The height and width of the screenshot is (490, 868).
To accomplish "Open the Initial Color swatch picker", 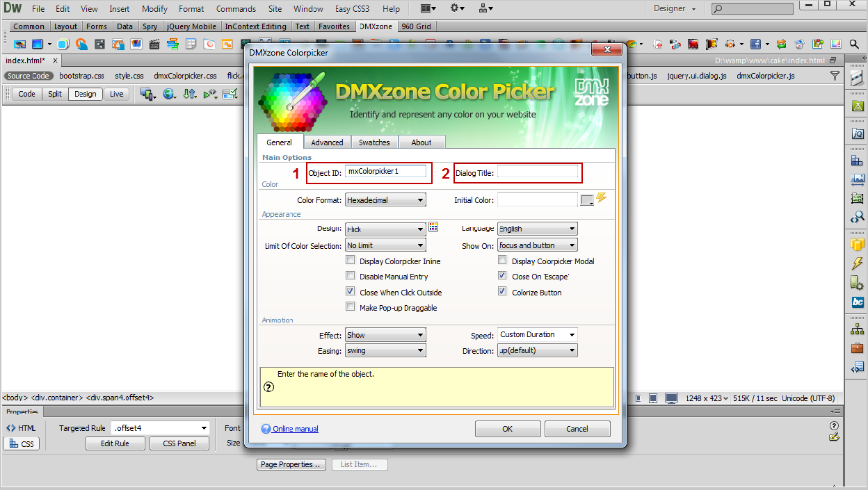I will pos(588,200).
